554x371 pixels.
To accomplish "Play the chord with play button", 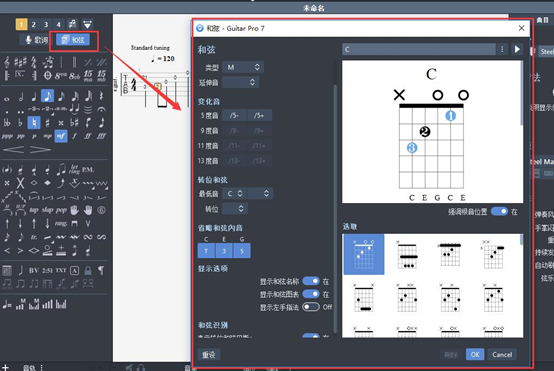I will pyautogui.click(x=517, y=49).
